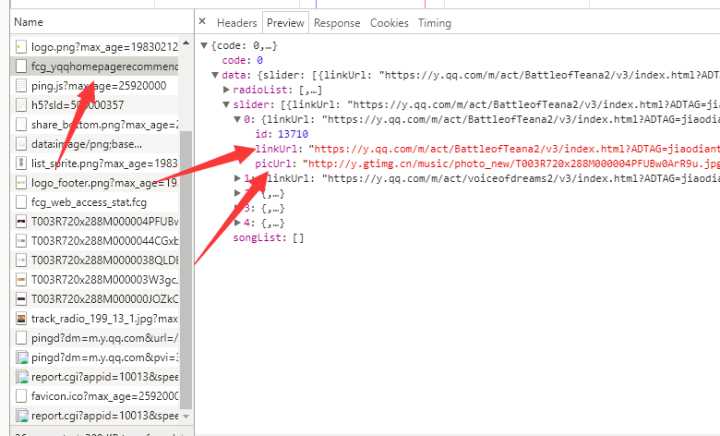
Task: Click the request list scroll-down arrow
Action: (186, 416)
